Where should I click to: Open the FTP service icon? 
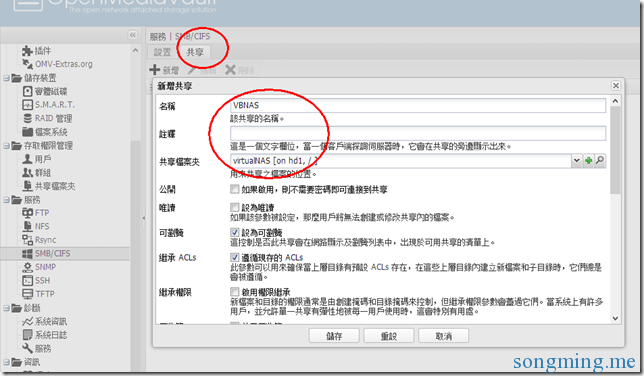coord(27,213)
